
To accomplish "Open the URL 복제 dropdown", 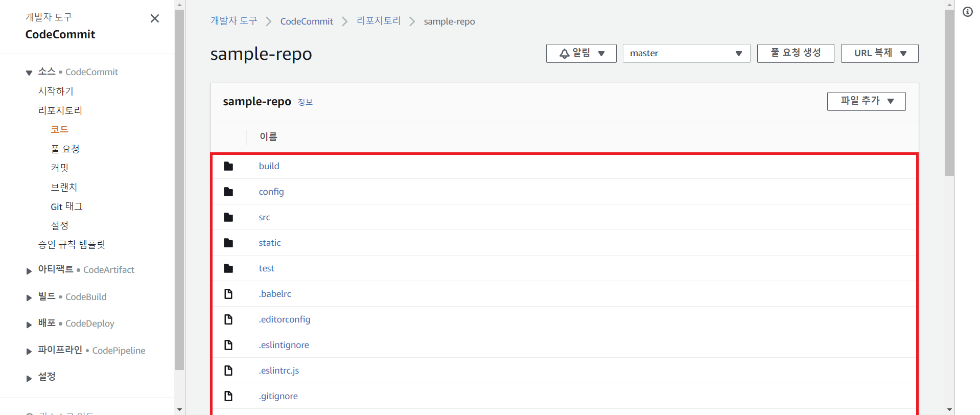I will tap(879, 53).
